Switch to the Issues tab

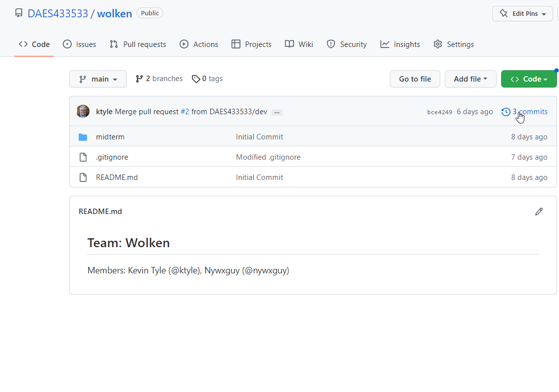coord(80,44)
